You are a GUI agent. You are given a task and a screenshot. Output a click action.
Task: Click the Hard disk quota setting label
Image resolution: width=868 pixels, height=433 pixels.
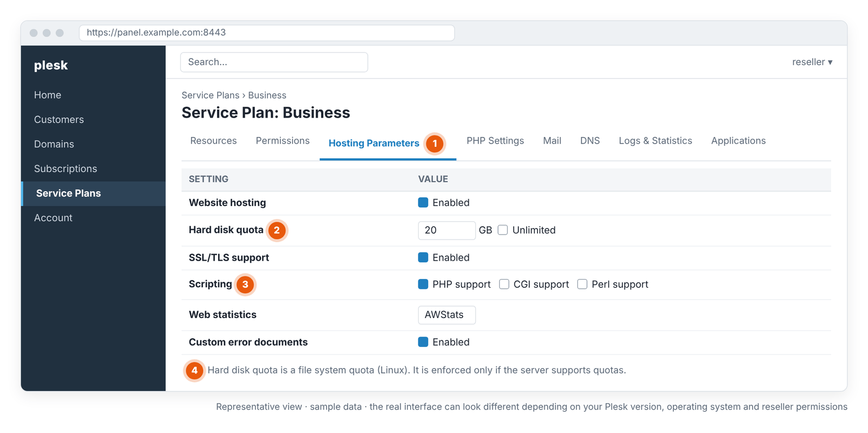226,230
